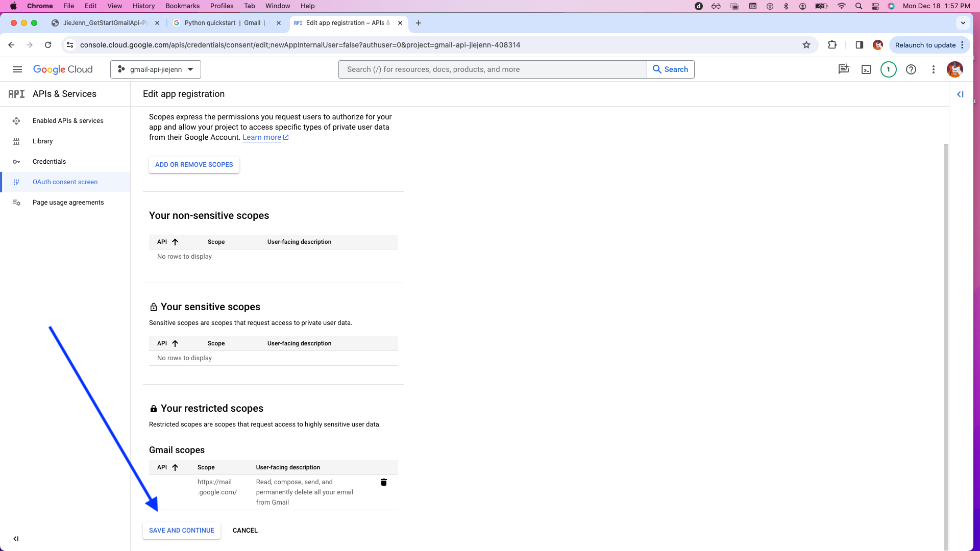Image resolution: width=980 pixels, height=551 pixels.
Task: Open the Chrome update options menu dots
Action: [x=963, y=45]
